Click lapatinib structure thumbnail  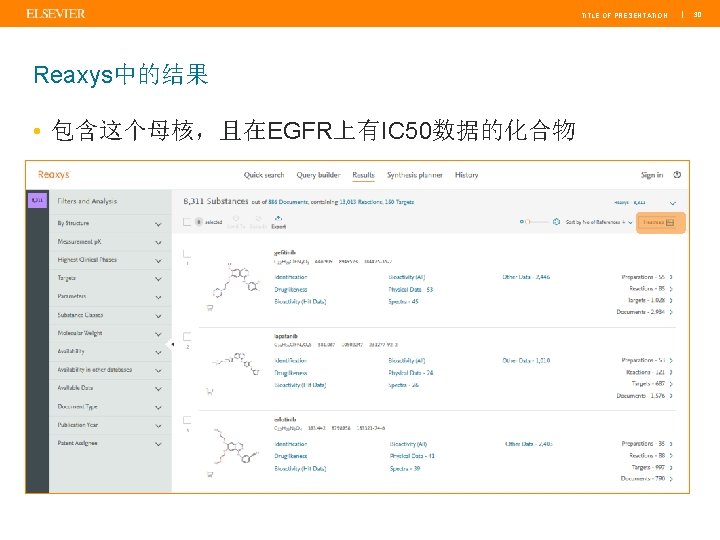tap(237, 364)
